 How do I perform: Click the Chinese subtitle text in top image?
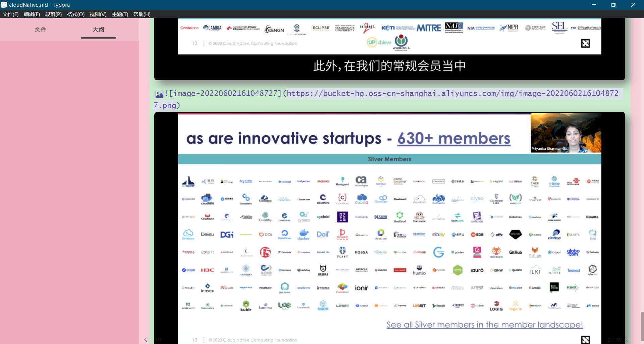point(389,66)
